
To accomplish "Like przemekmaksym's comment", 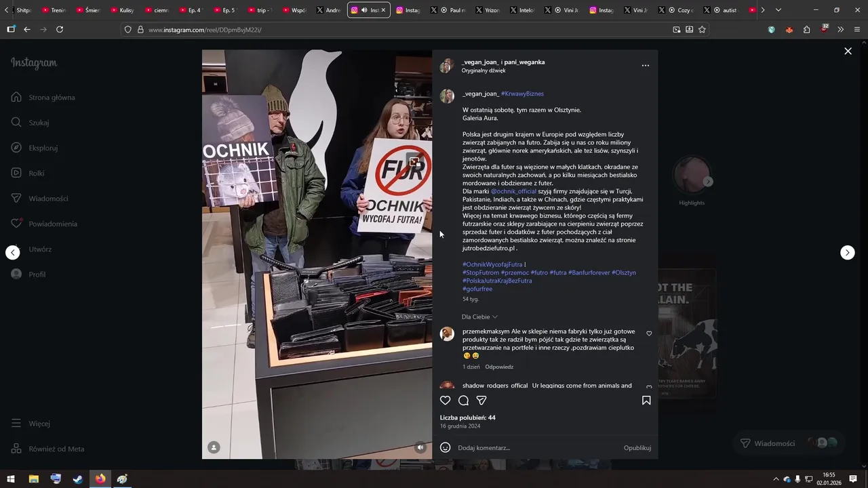I will click(x=649, y=333).
